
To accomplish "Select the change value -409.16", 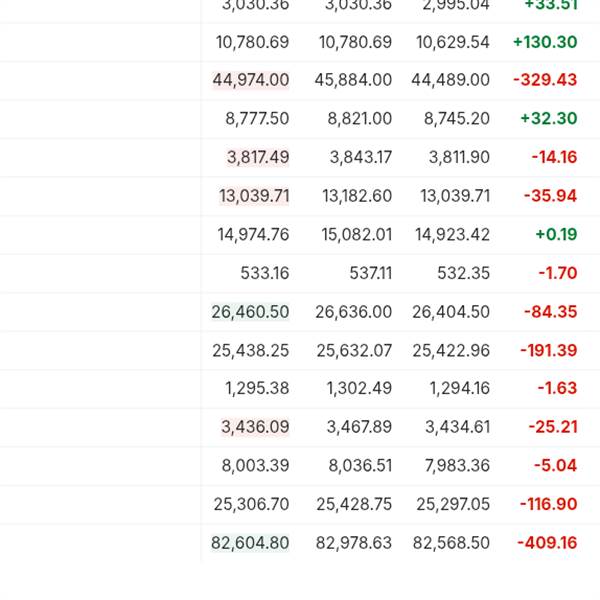I will pos(547,543).
